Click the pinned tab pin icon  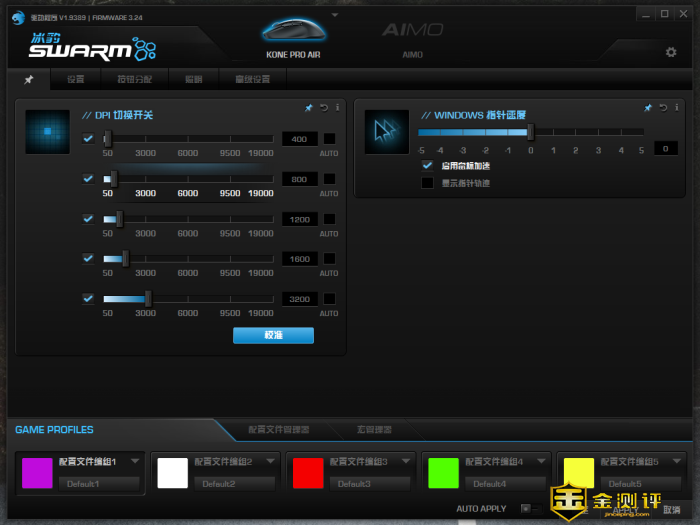(x=29, y=79)
